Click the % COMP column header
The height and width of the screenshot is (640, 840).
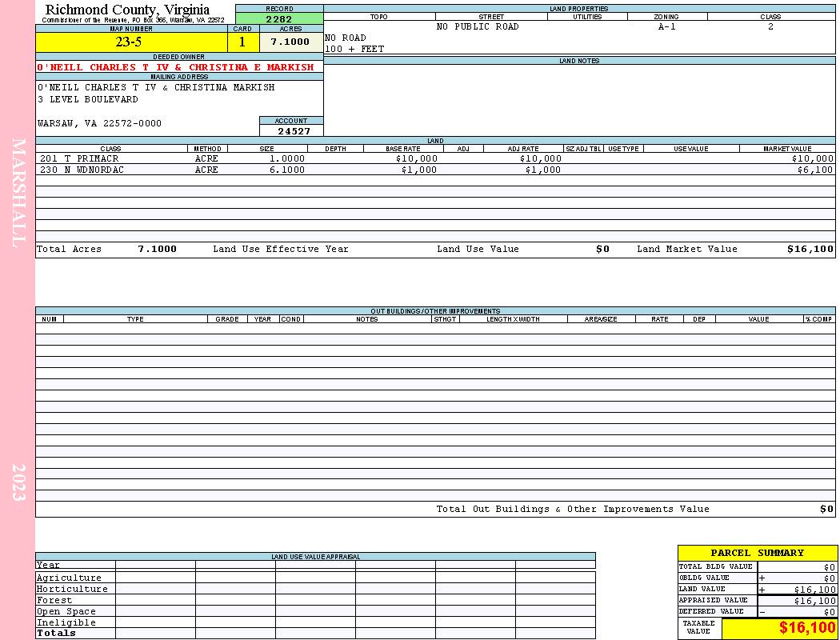[x=819, y=319]
